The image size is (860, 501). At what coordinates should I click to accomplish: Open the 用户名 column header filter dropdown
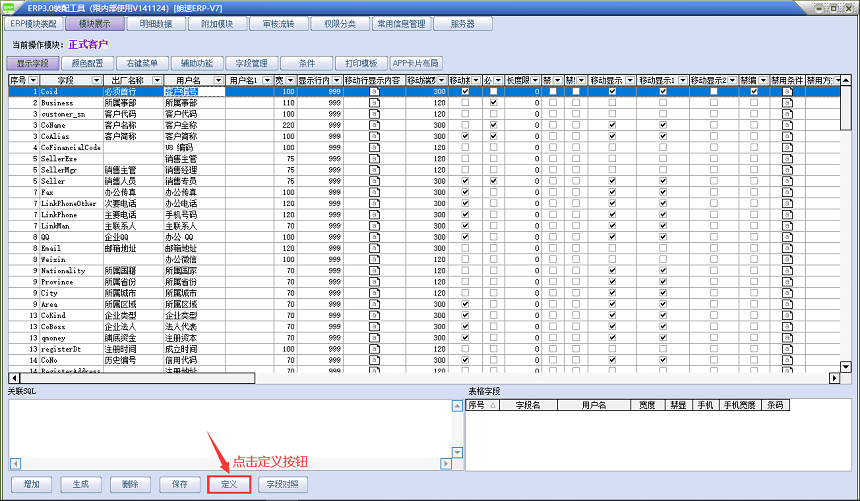click(220, 80)
